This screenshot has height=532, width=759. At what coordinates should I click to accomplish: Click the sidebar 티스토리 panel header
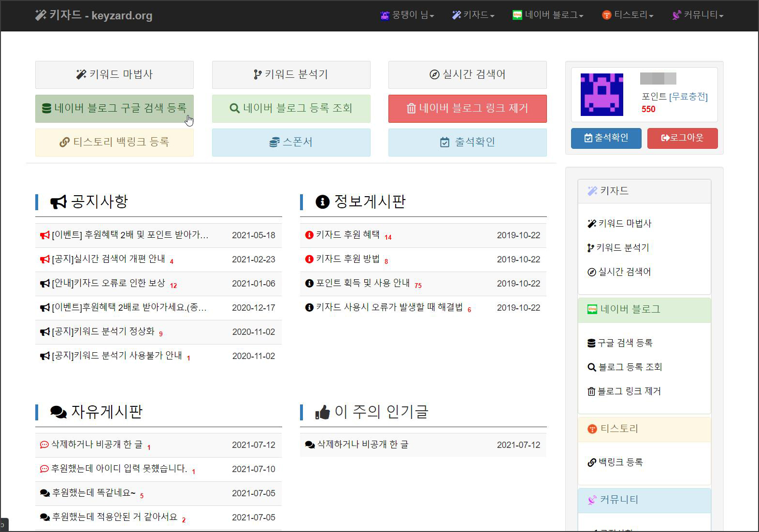(x=644, y=429)
